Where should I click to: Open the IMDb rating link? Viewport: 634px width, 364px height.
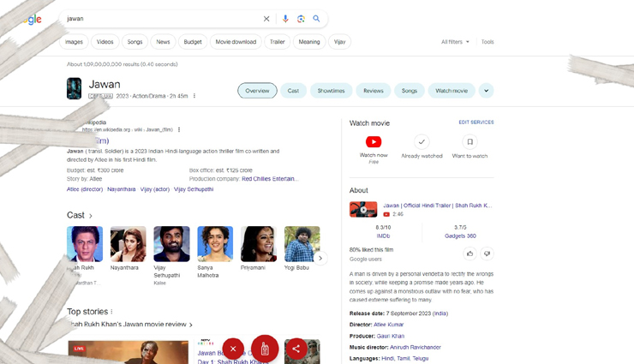click(383, 236)
